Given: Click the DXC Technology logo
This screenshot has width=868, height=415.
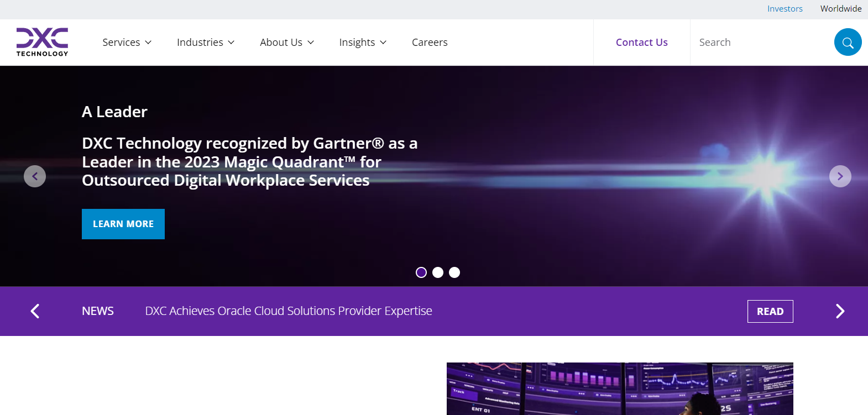Looking at the screenshot, I should (x=42, y=42).
